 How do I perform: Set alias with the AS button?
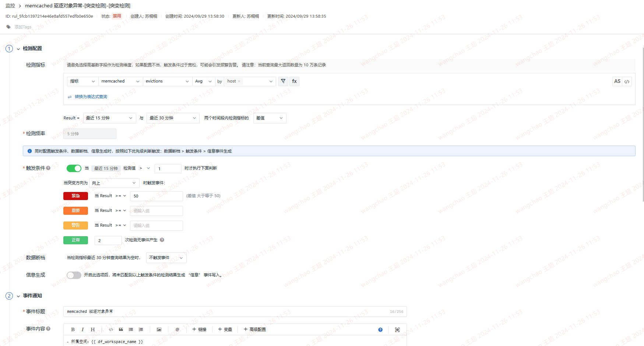[617, 81]
